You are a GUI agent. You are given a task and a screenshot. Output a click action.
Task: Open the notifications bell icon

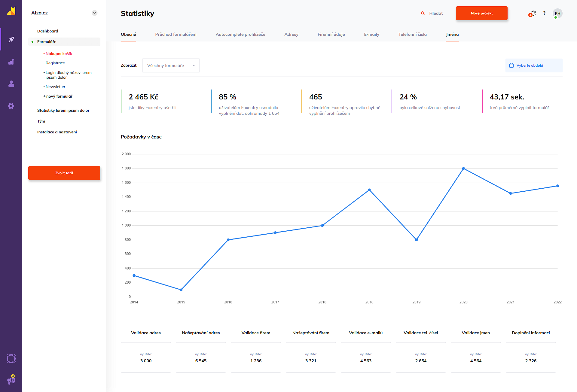pos(533,14)
